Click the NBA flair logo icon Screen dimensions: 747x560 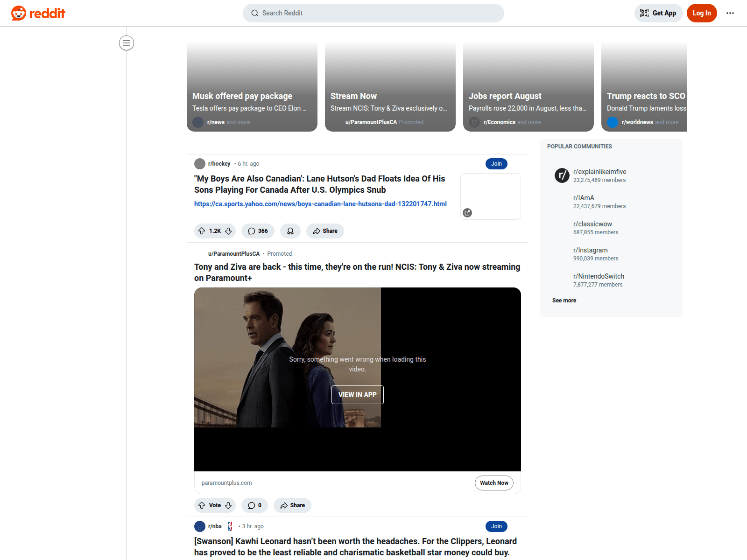point(230,526)
